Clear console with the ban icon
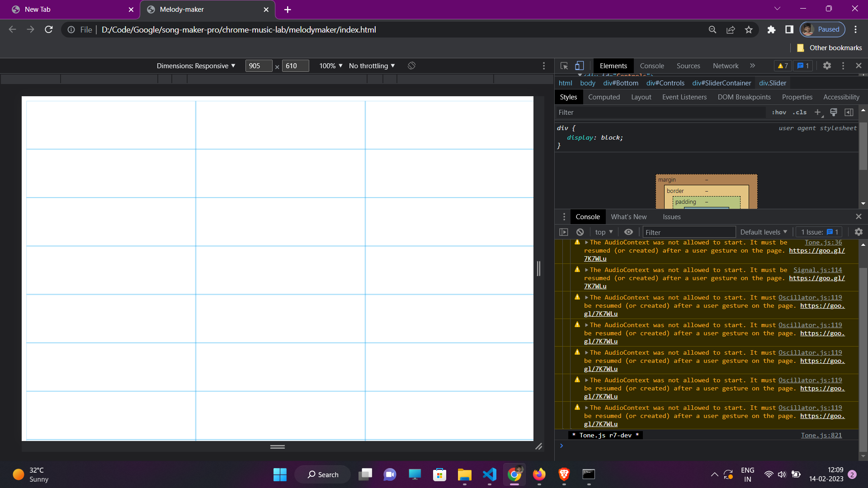Viewport: 868px width, 488px height. (580, 232)
